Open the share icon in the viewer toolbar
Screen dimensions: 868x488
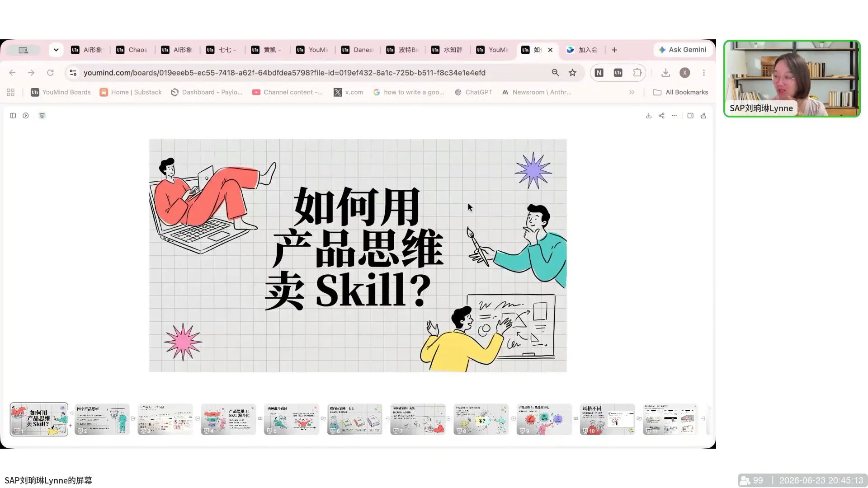tap(661, 116)
